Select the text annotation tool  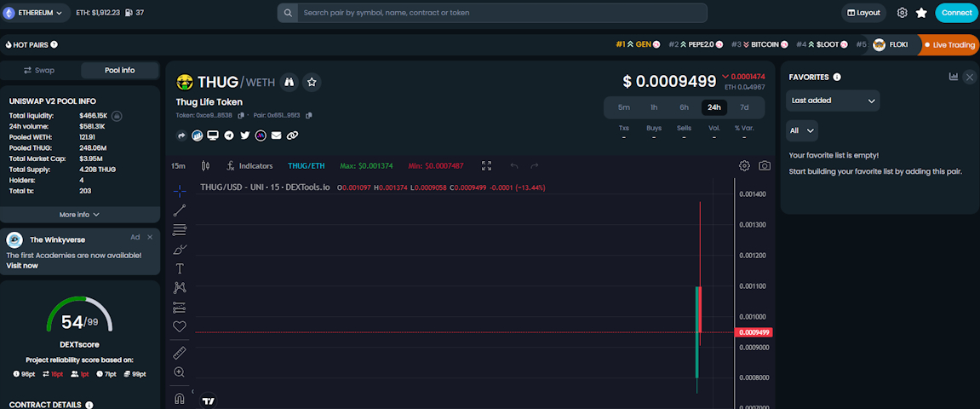[x=180, y=269]
